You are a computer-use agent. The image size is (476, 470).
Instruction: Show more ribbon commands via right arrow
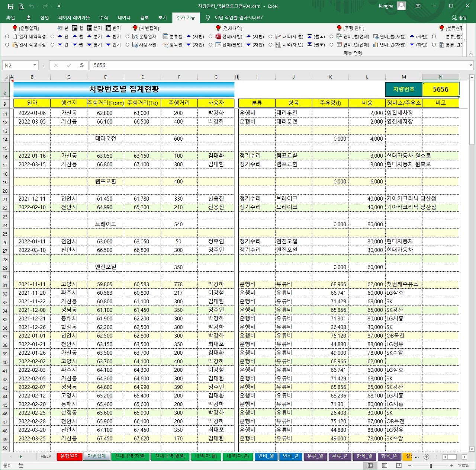[x=464, y=39]
